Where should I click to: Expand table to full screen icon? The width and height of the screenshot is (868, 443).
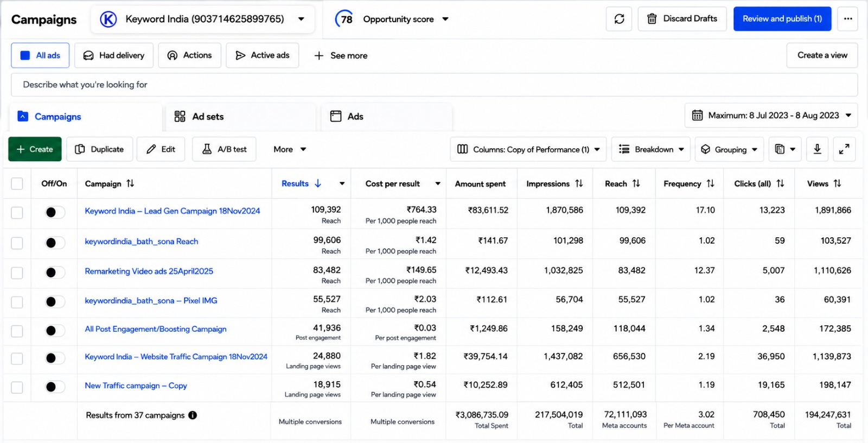click(x=844, y=149)
